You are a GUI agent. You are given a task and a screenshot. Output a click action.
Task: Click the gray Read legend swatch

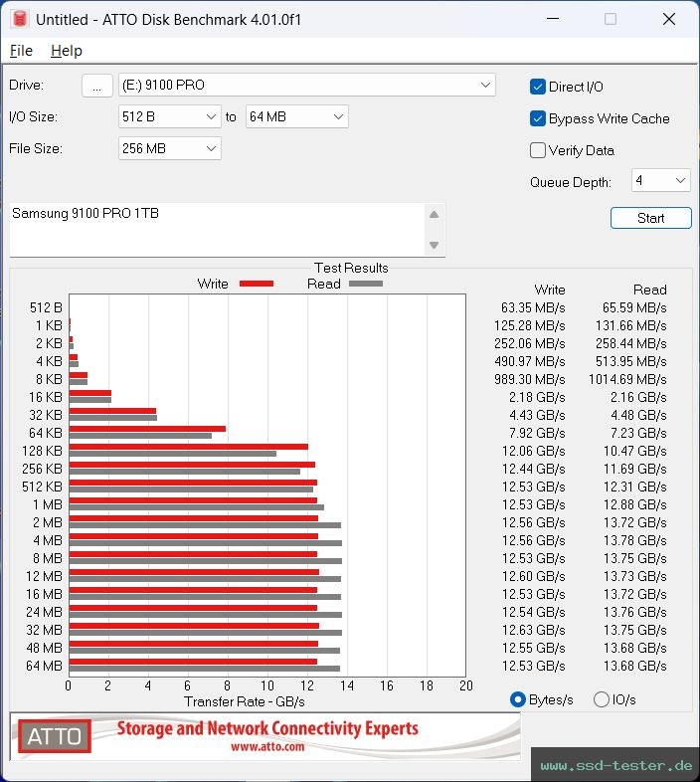click(366, 284)
